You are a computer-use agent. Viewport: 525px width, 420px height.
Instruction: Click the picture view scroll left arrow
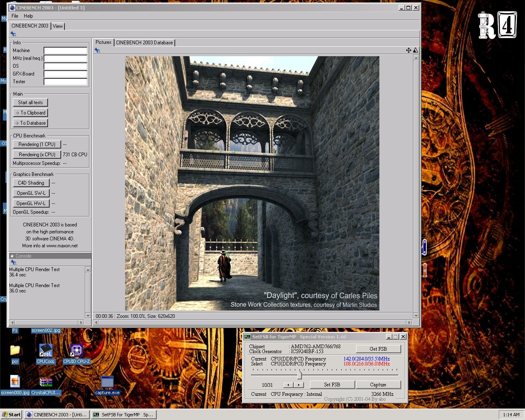[x=97, y=322]
